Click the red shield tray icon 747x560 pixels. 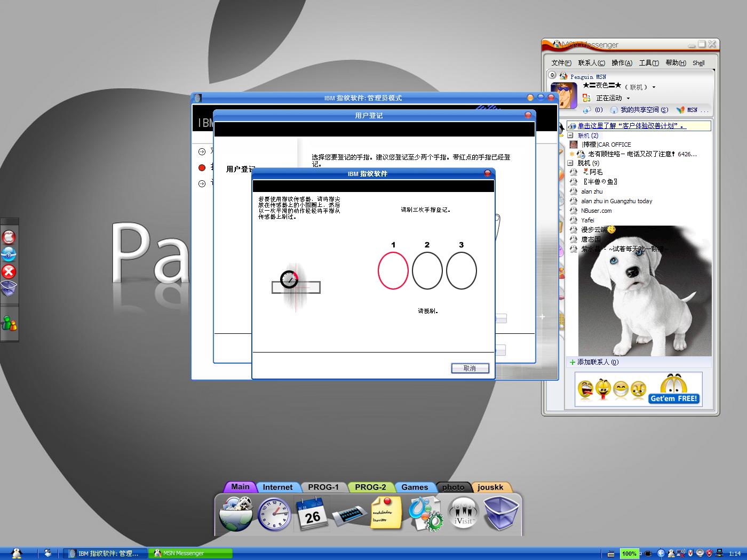(x=709, y=554)
